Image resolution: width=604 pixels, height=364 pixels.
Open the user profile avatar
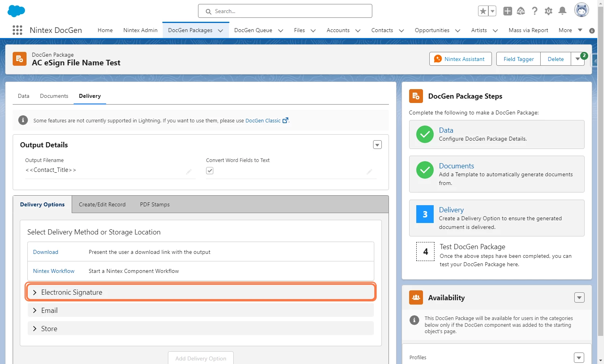coord(581,10)
